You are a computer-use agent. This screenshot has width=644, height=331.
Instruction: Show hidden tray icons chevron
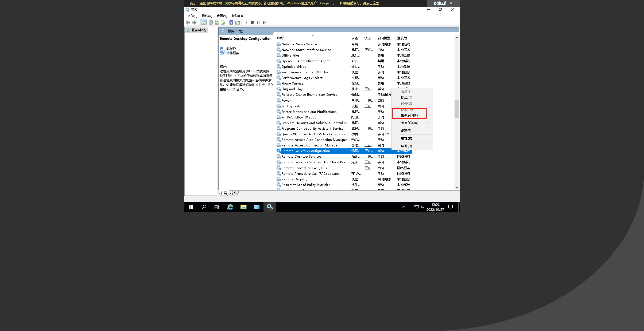(404, 207)
